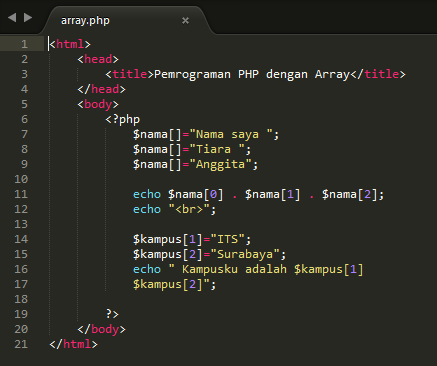Click '$nama[]' on line 7

[157, 134]
